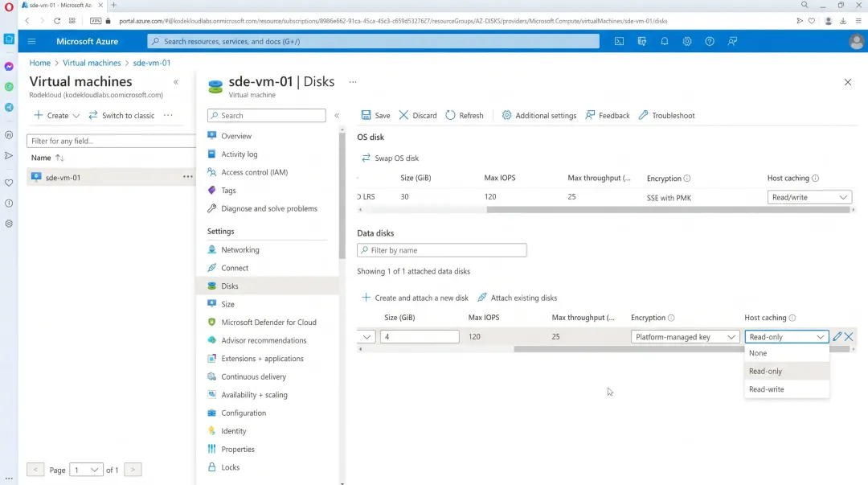Click OS disk table horizontal scrollbar
The height and width of the screenshot is (485, 868).
coord(667,209)
